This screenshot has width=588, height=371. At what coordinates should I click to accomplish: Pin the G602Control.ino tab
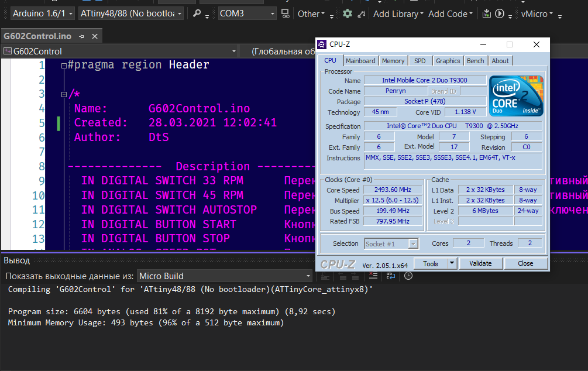coord(82,36)
